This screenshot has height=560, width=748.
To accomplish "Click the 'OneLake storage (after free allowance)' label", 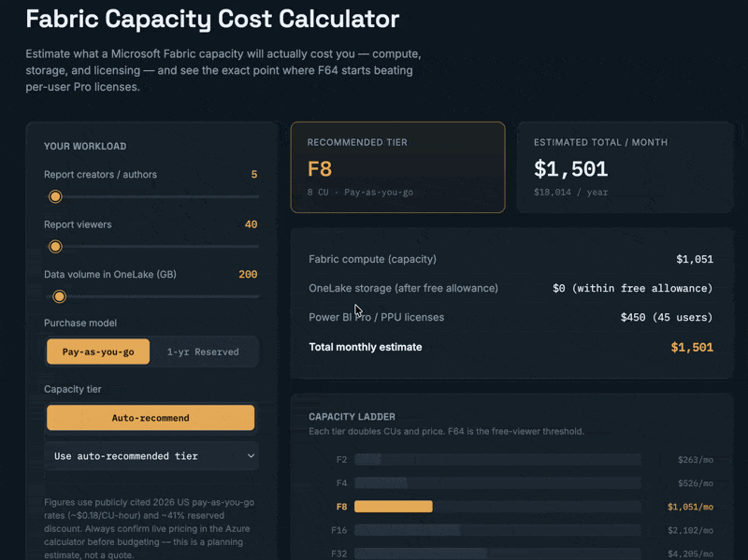I will [404, 288].
